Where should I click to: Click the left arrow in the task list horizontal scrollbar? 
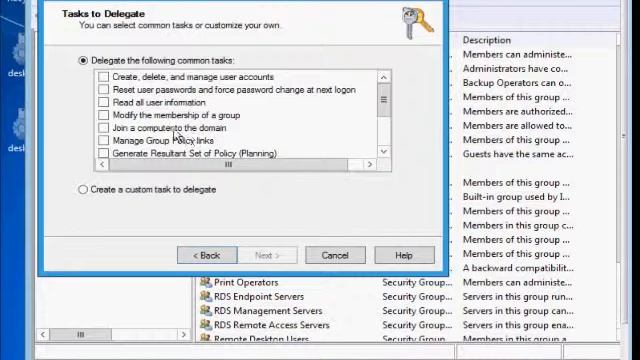pyautogui.click(x=102, y=164)
